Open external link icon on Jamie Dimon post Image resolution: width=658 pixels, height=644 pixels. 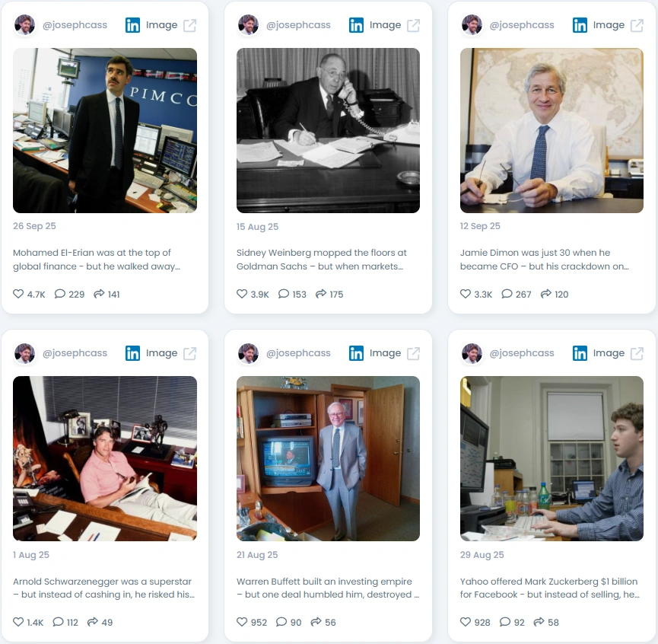(x=637, y=25)
